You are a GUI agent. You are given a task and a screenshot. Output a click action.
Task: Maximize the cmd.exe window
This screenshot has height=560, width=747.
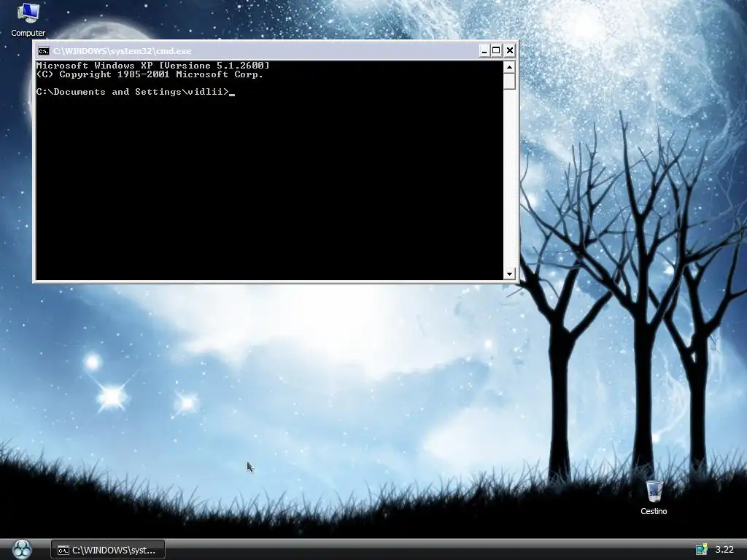[496, 50]
